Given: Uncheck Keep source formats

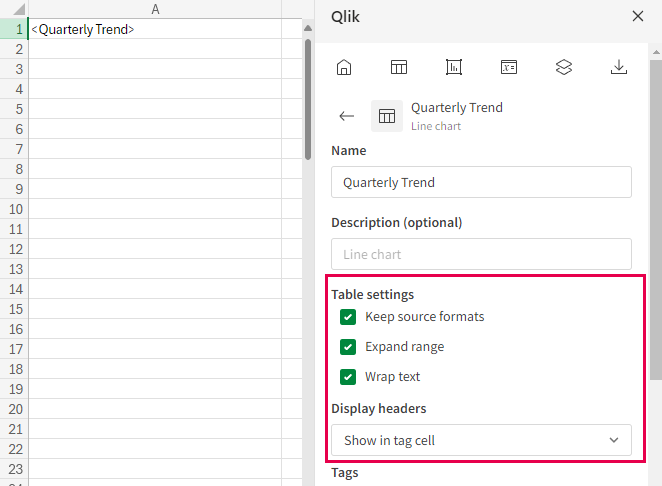Looking at the screenshot, I should pos(348,317).
